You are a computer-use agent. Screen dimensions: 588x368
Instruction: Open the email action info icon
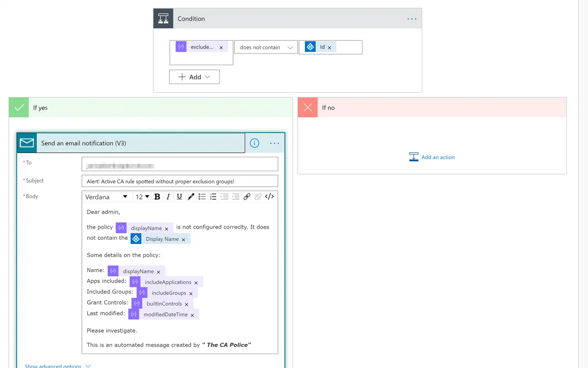pyautogui.click(x=255, y=143)
